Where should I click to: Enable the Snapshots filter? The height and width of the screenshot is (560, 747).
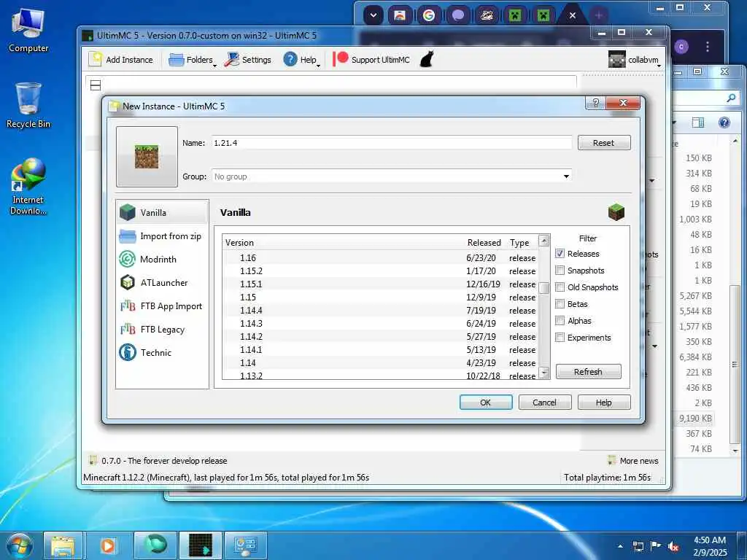[x=560, y=271]
